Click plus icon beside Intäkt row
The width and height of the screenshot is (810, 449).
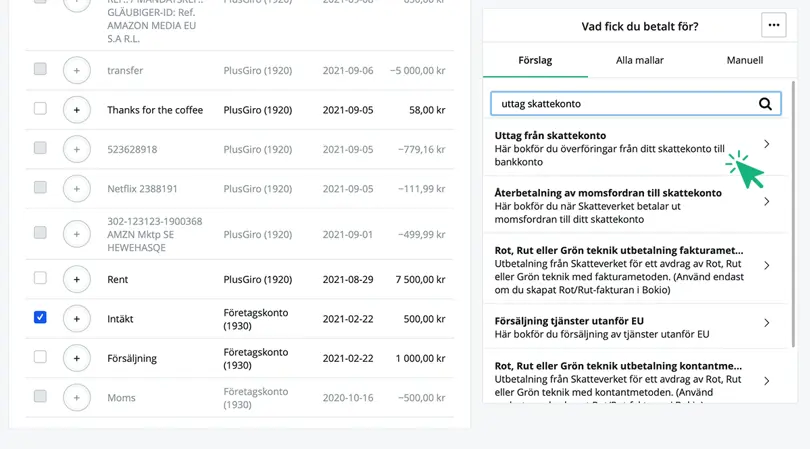pos(76,319)
